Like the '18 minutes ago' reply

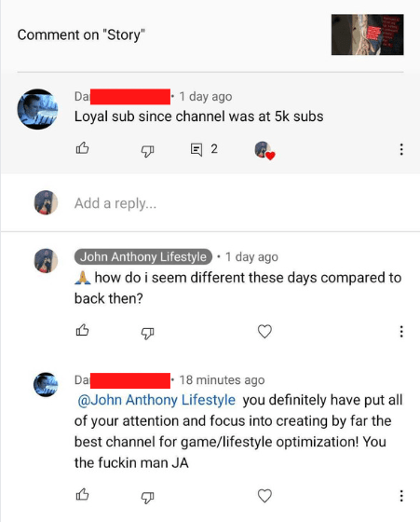[x=82, y=494]
